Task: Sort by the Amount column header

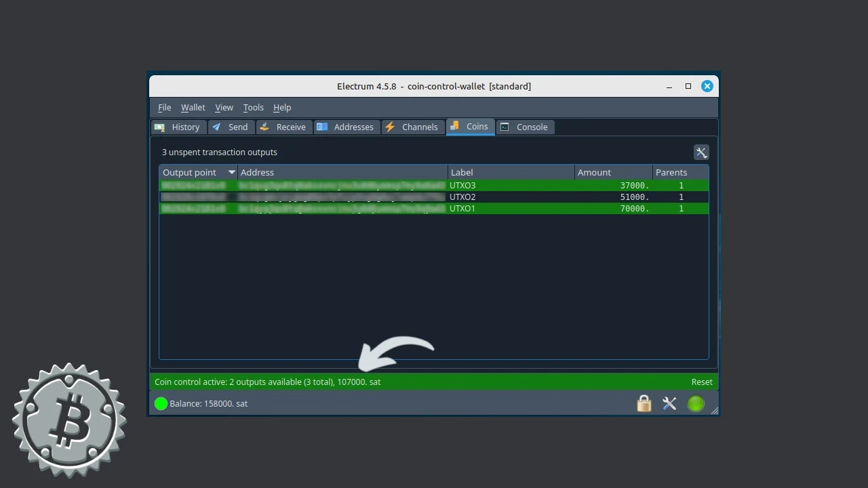Action: tap(614, 172)
